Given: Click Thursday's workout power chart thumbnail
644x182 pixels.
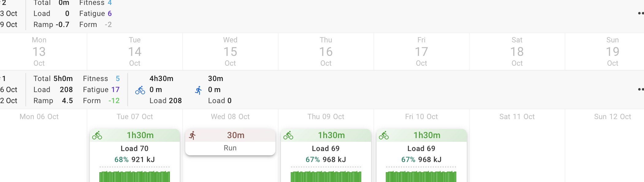Looking at the screenshot, I should pyautogui.click(x=326, y=176).
